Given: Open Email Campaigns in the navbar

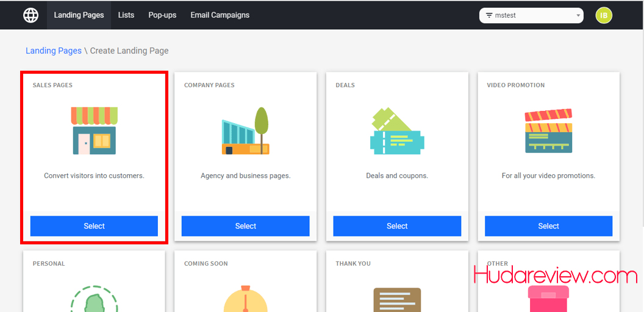Looking at the screenshot, I should click(220, 15).
